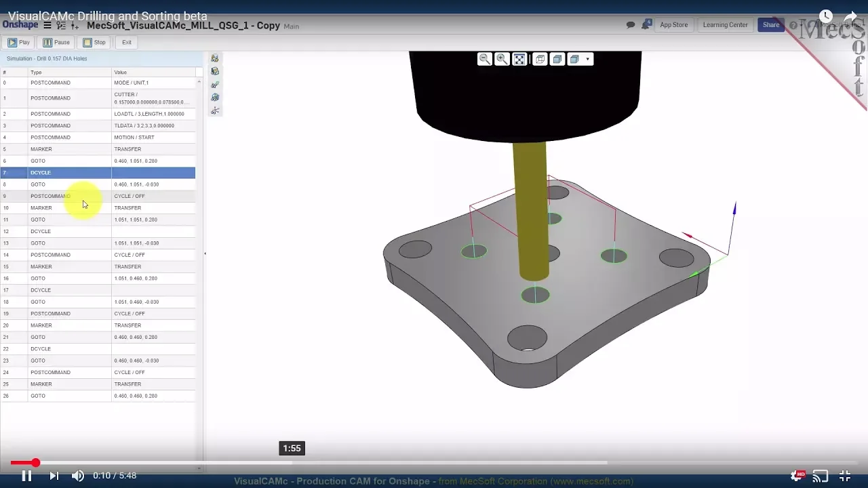Click the blue Share button
868x488 pixels.
(x=771, y=25)
